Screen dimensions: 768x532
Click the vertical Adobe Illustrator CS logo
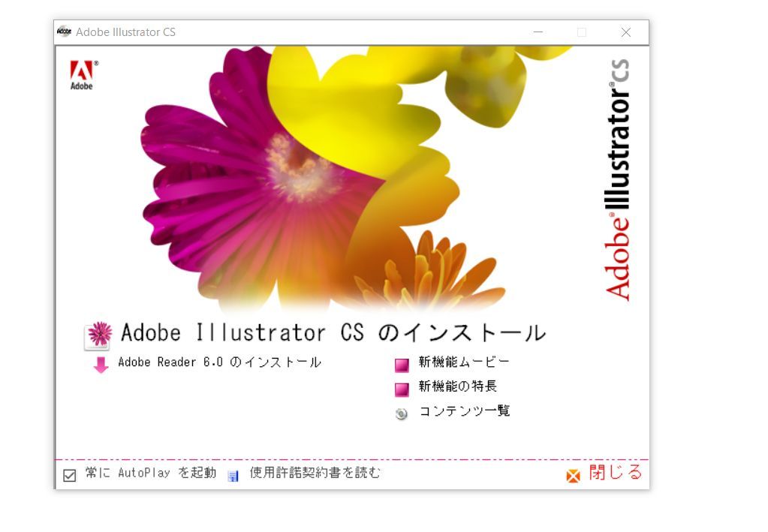618,179
